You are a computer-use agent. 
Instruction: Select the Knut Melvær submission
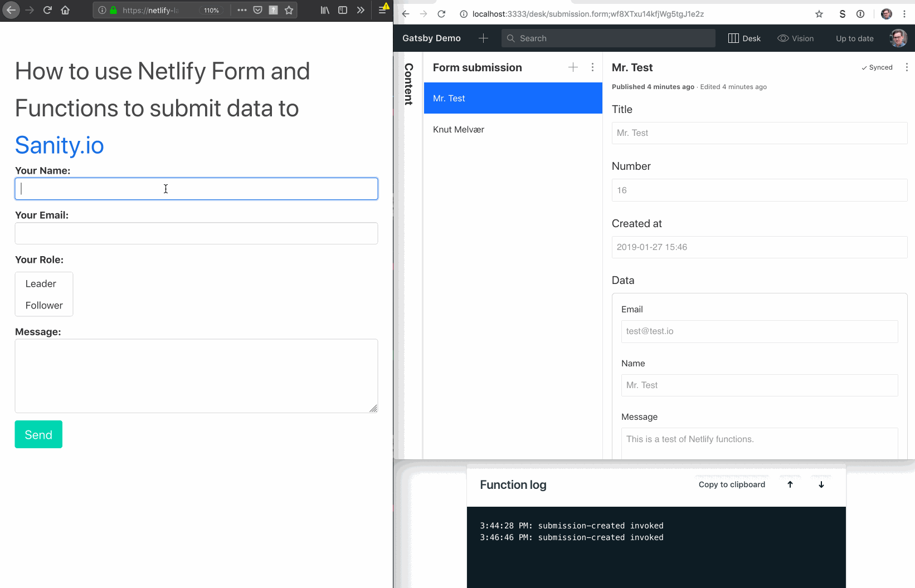(x=513, y=129)
